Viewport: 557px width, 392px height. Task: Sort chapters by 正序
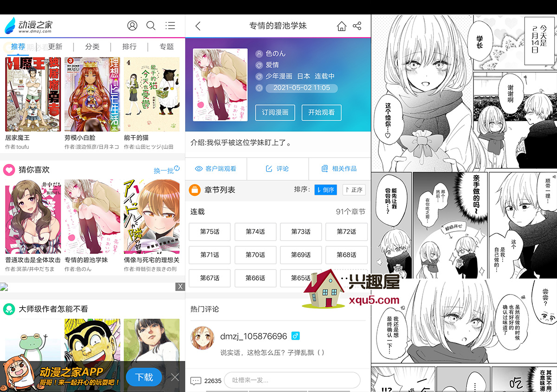pos(354,190)
